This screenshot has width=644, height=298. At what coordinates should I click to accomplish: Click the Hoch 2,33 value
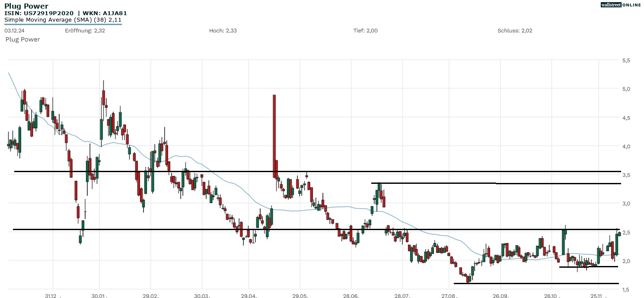click(223, 31)
